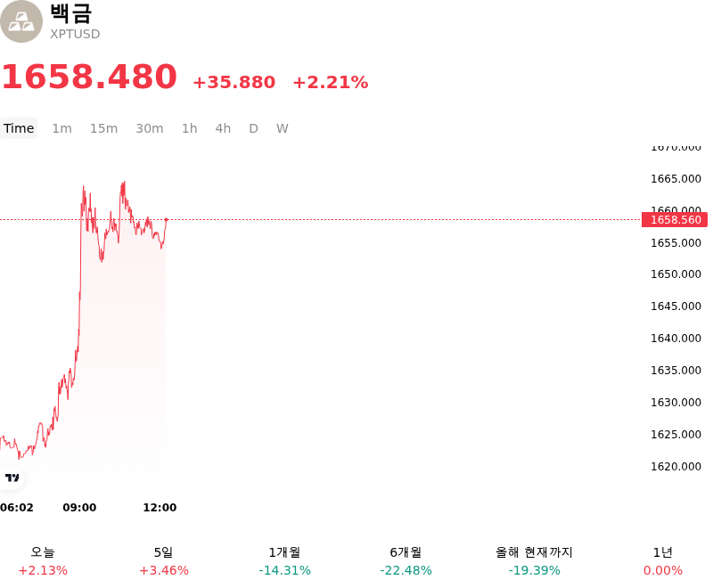Switch to the 1m interval
The height and width of the screenshot is (588, 713).
pos(61,128)
